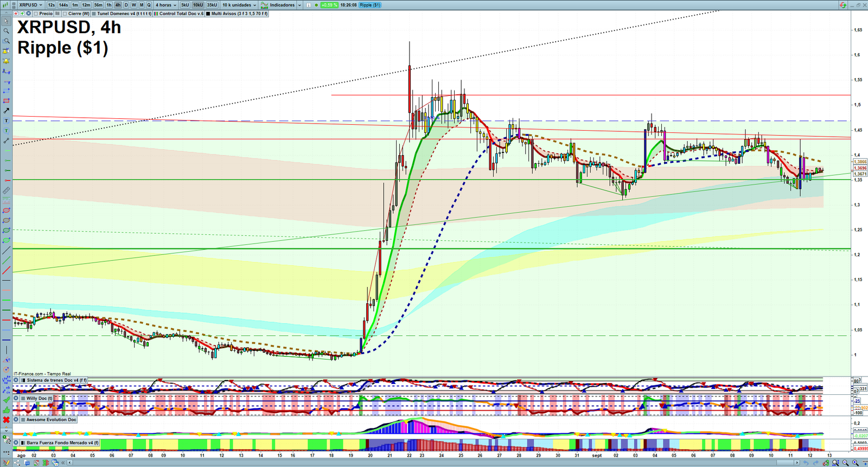Click the red X delete drawings icon
The image size is (868, 467).
tap(7, 419)
